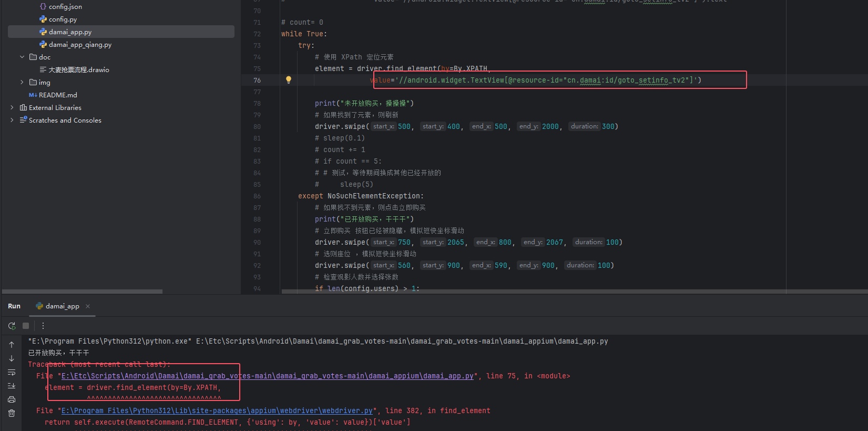Screen dimensions: 868x431
Task: Click the 'while True:' code line
Action: tap(304, 34)
